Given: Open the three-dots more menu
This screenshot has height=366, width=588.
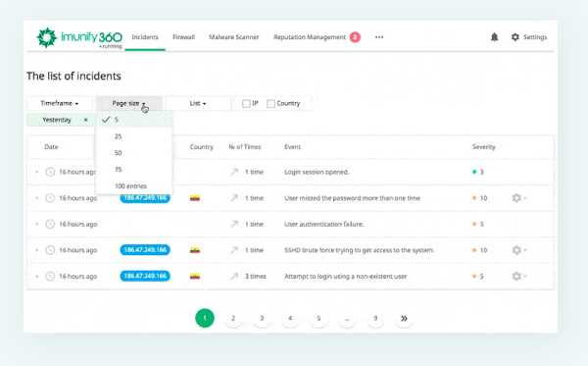Looking at the screenshot, I should click(x=379, y=37).
